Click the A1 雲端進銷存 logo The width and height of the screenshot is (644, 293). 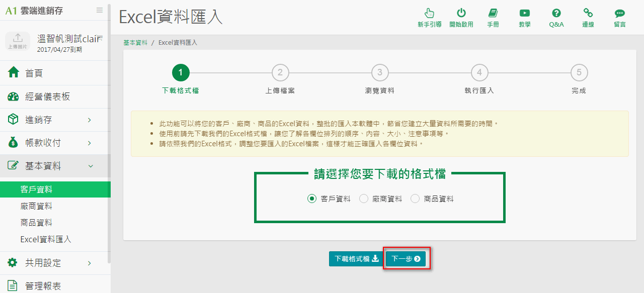pyautogui.click(x=34, y=11)
